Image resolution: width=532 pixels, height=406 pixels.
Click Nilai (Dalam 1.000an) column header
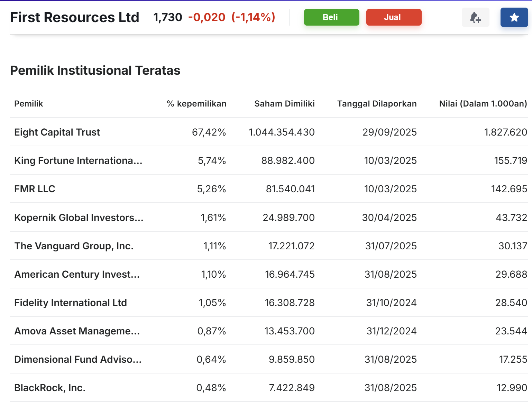click(x=483, y=104)
